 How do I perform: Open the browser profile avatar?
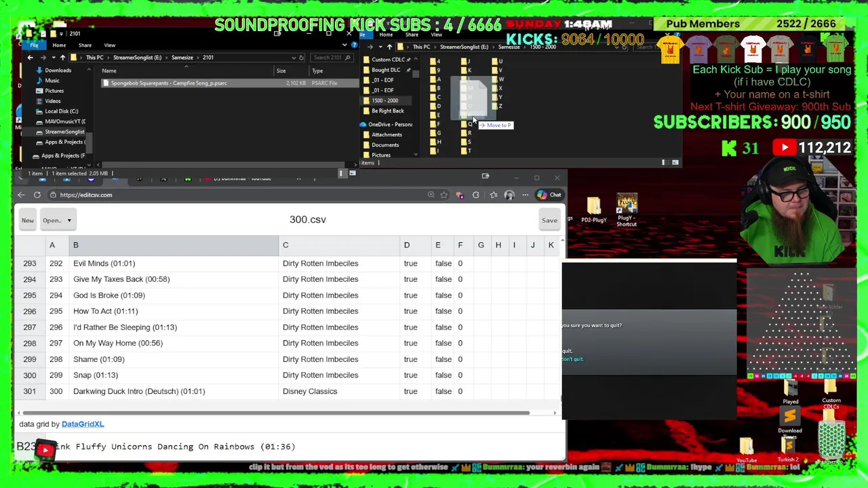tap(509, 195)
